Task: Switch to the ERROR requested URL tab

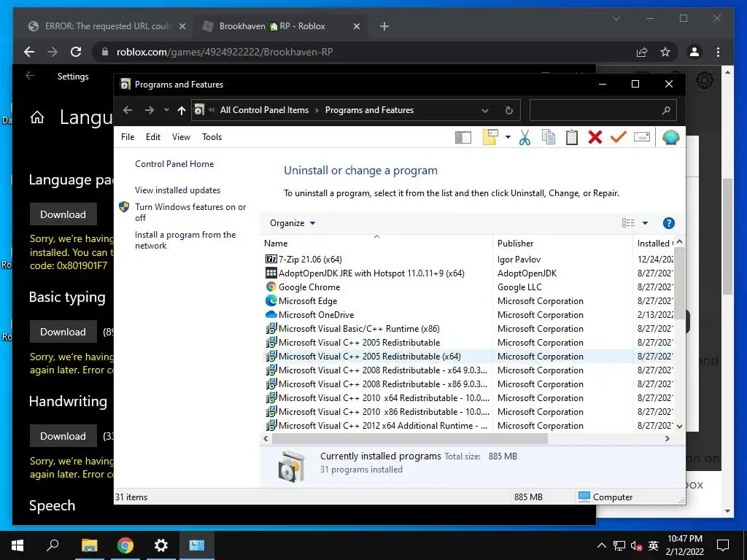Action: (107, 26)
